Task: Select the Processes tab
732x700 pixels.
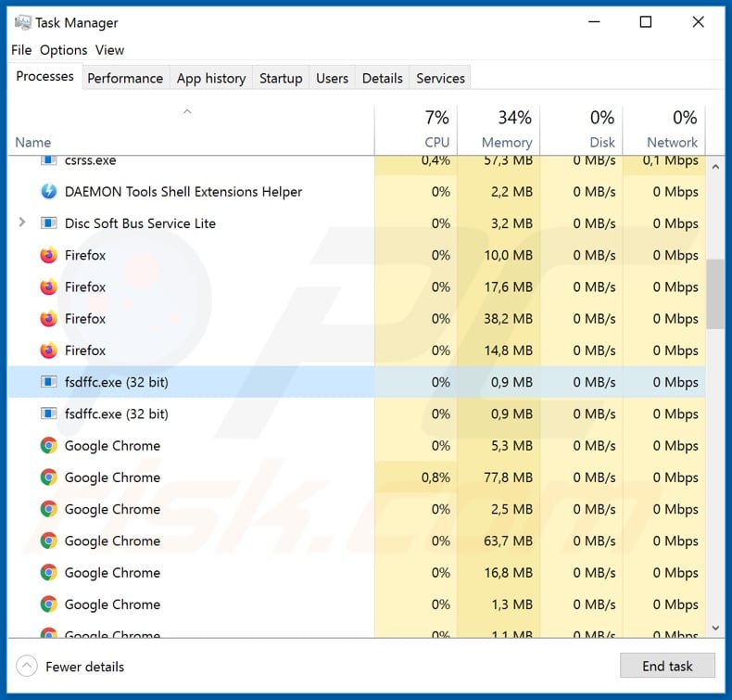Action: (44, 76)
